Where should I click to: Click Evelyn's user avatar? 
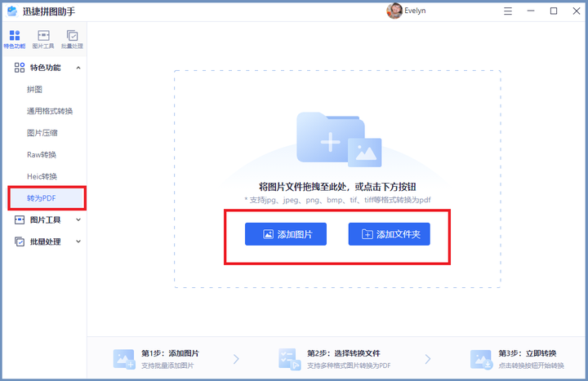pyautogui.click(x=394, y=11)
